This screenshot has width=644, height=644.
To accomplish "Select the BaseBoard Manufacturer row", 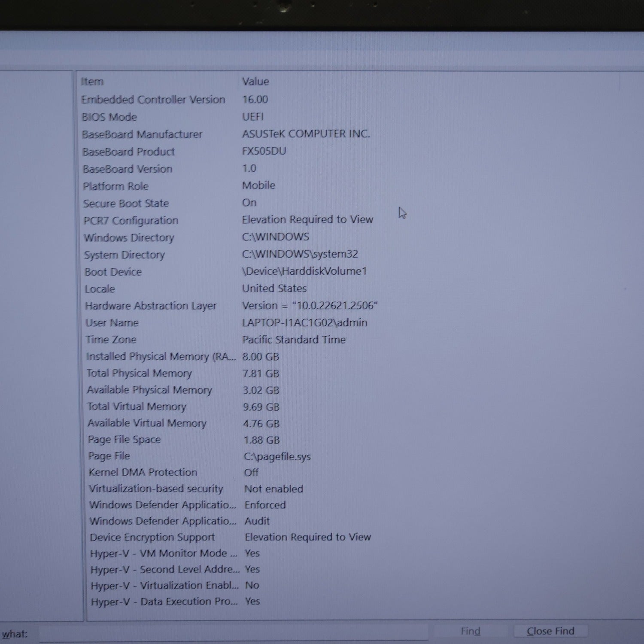I will pyautogui.click(x=142, y=134).
